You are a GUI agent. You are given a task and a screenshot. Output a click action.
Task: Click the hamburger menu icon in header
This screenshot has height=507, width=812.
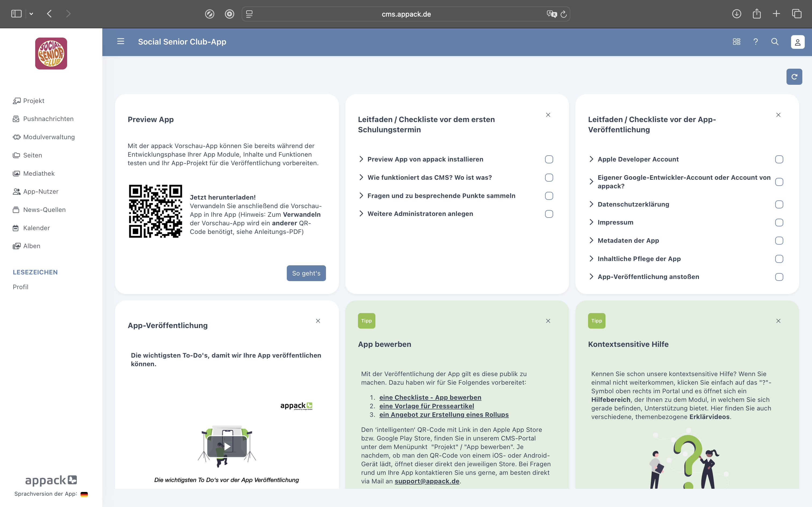tap(121, 41)
